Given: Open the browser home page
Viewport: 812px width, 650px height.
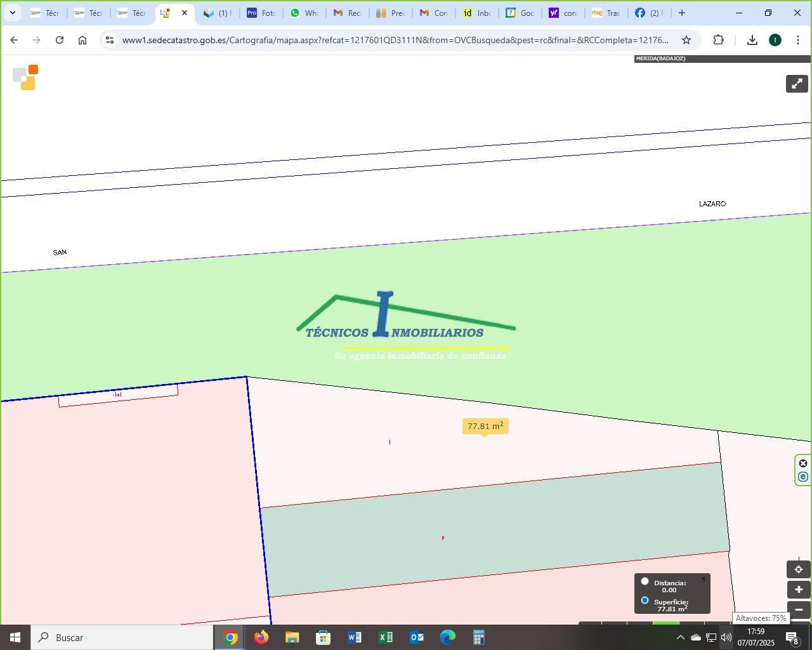Looking at the screenshot, I should [82, 40].
